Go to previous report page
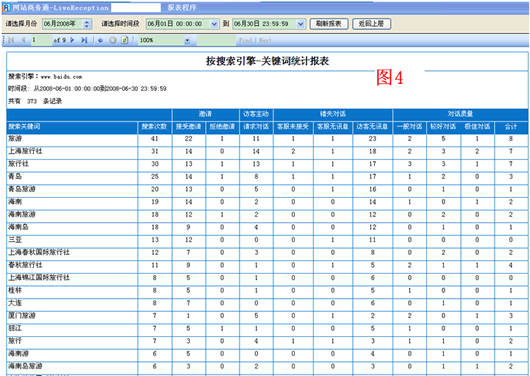Viewport: 530px width, 376px height. tap(23, 40)
